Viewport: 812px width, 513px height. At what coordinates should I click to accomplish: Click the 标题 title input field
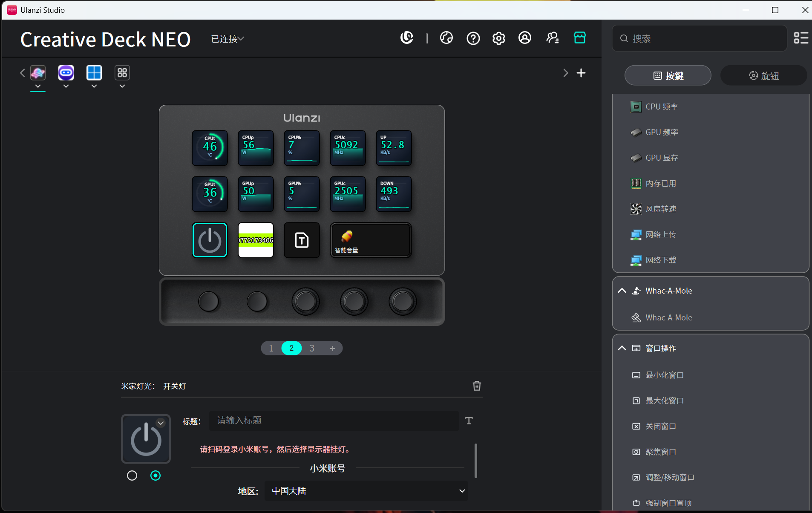[334, 421]
